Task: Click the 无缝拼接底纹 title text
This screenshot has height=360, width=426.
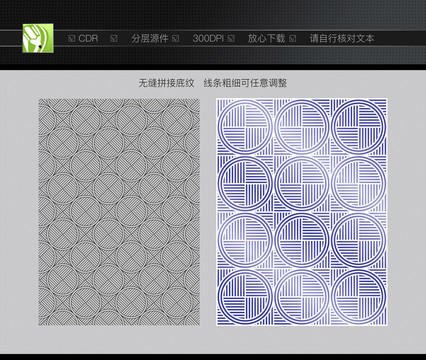Action: pos(166,83)
